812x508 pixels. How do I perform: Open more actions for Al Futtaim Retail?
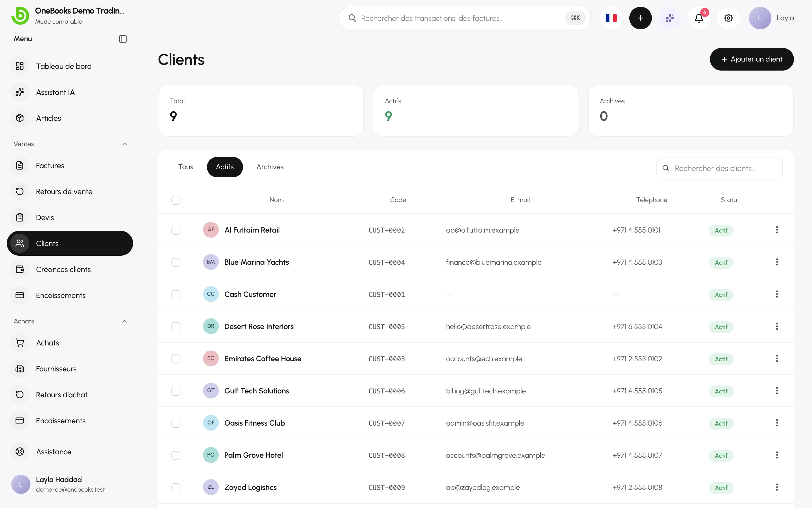coord(777,230)
